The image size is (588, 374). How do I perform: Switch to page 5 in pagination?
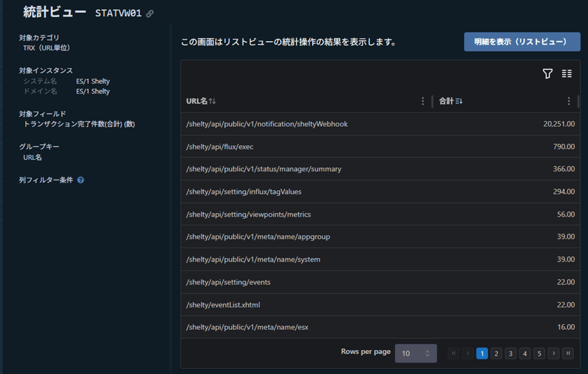click(x=539, y=353)
